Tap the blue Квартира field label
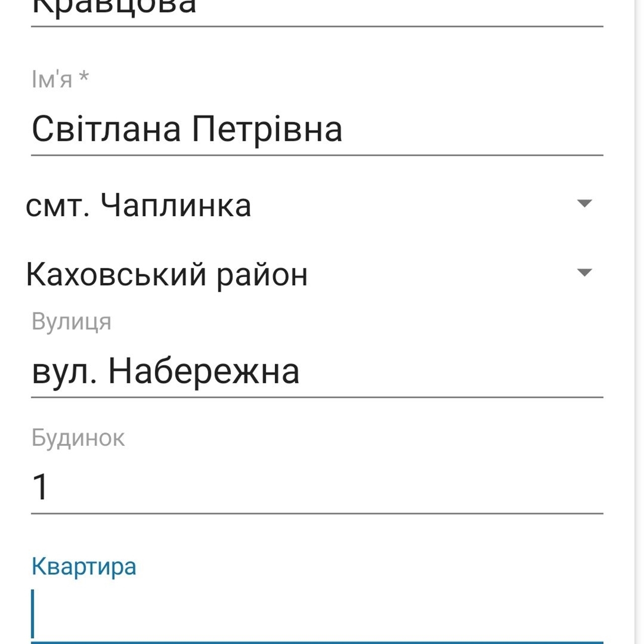 (84, 567)
